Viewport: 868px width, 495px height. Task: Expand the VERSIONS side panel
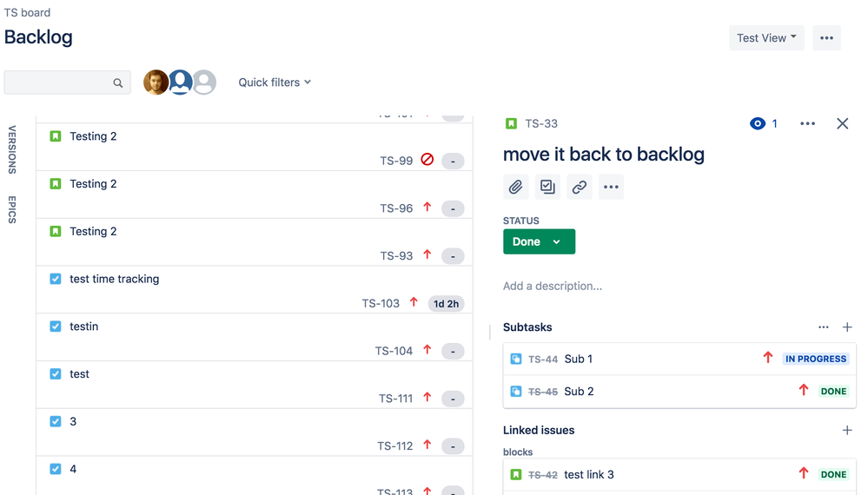(x=11, y=150)
